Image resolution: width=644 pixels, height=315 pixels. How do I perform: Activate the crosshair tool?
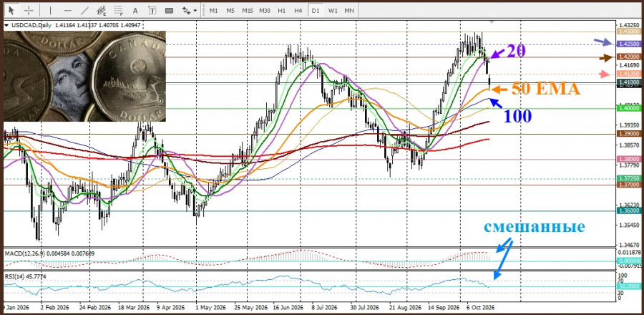point(29,10)
